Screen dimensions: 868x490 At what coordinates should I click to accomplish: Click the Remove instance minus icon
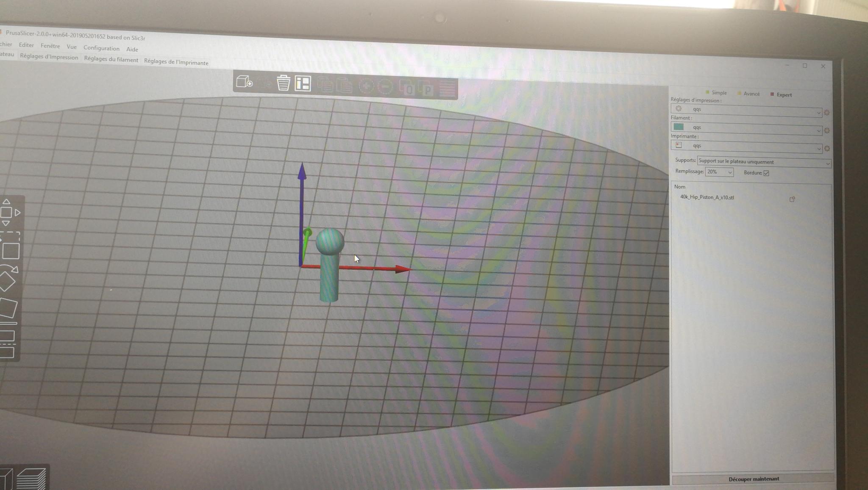click(385, 87)
